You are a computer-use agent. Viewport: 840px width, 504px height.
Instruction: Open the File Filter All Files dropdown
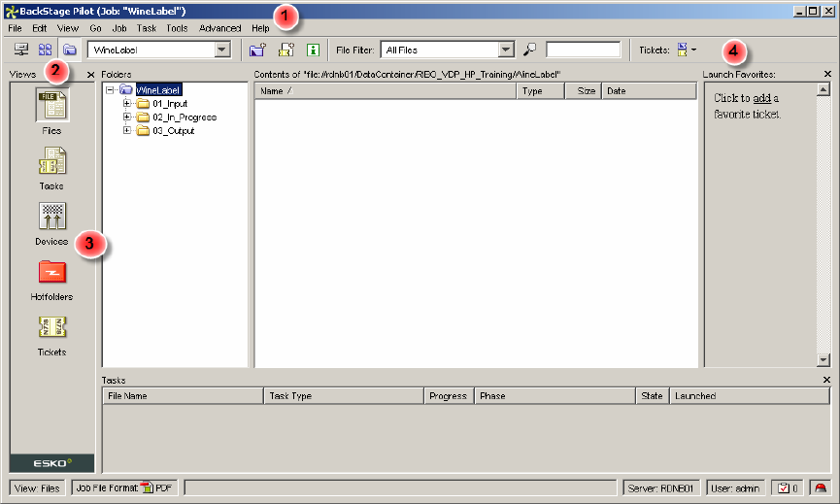pos(506,50)
